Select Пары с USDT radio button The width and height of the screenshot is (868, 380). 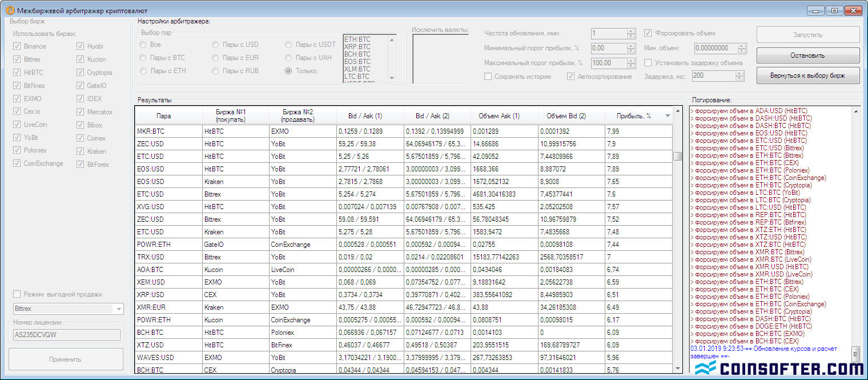pyautogui.click(x=288, y=45)
